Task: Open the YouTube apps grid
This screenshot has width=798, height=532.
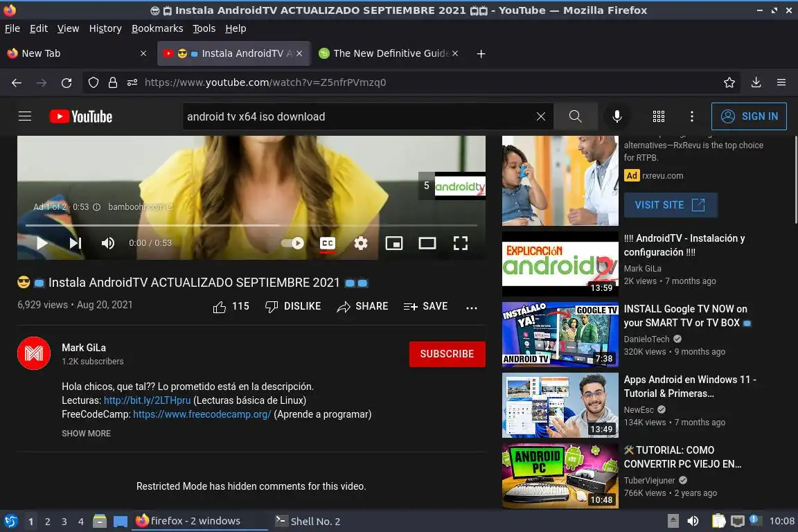Action: click(659, 116)
